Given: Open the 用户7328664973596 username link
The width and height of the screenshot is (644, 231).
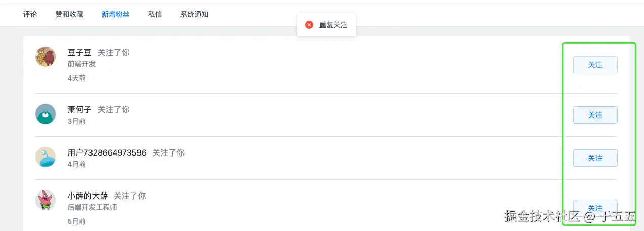Looking at the screenshot, I should click(107, 152).
